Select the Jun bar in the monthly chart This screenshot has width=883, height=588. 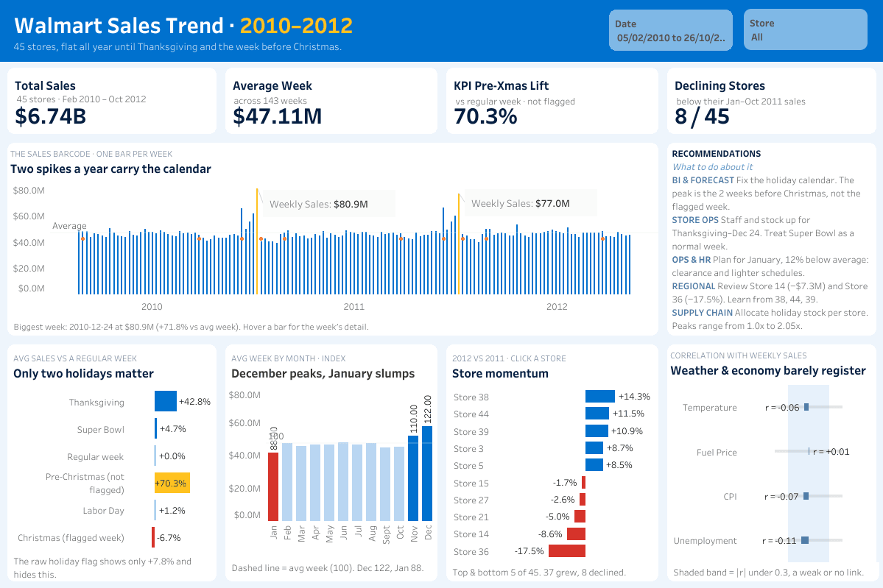[343, 481]
